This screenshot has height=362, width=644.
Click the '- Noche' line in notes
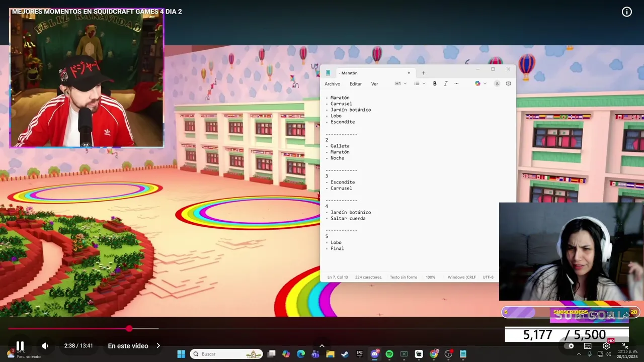(335, 158)
